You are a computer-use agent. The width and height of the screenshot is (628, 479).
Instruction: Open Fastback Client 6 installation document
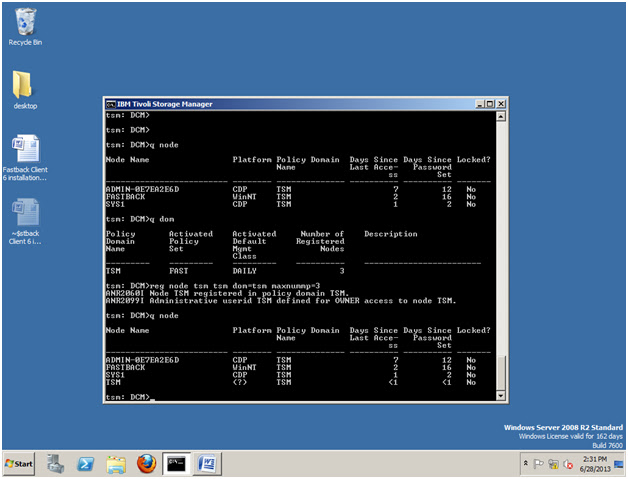click(25, 157)
